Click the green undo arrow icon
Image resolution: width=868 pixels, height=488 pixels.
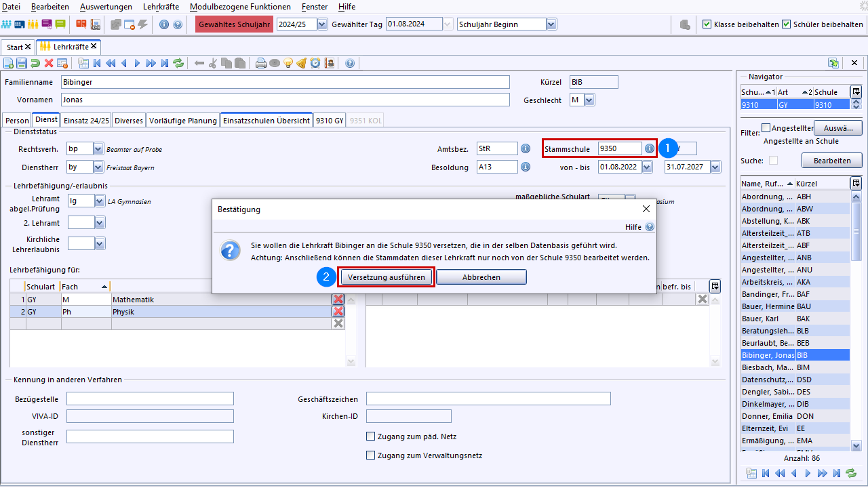click(x=35, y=63)
